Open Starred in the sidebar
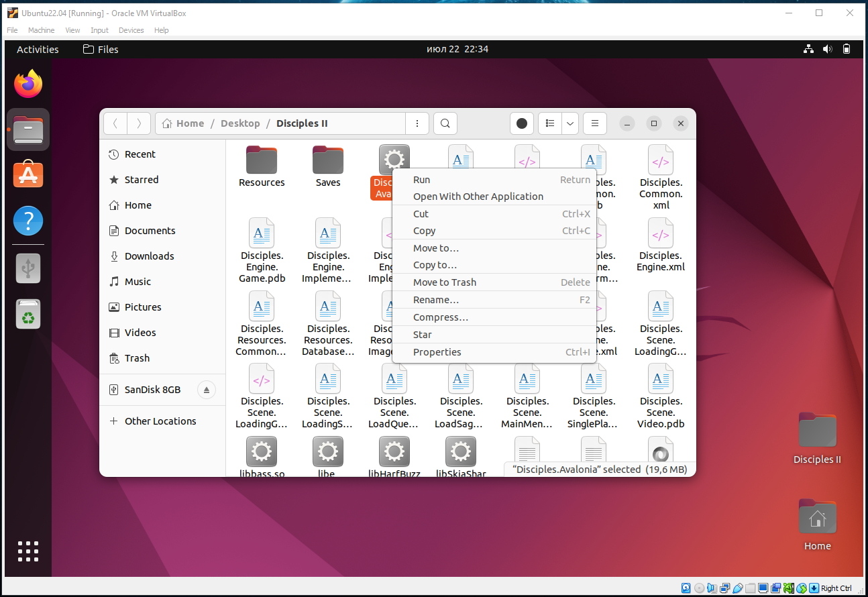The height and width of the screenshot is (597, 868). pyautogui.click(x=162, y=180)
